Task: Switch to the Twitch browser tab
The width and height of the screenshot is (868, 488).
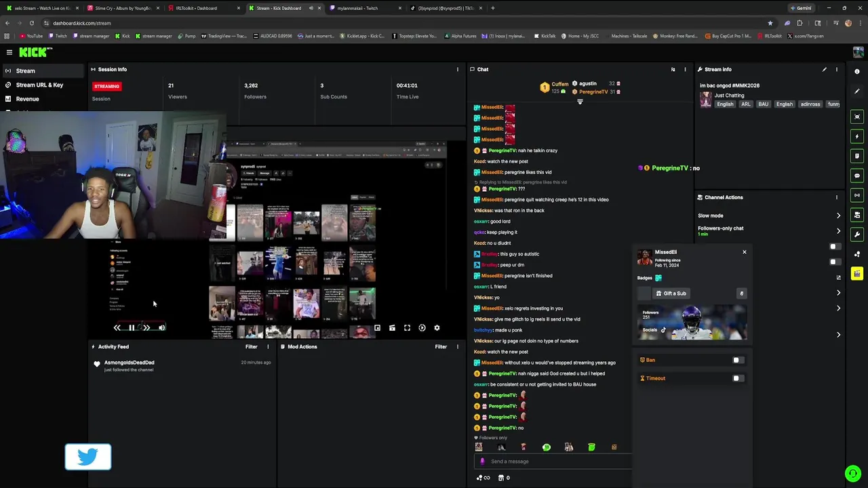Action: pyautogui.click(x=363, y=8)
